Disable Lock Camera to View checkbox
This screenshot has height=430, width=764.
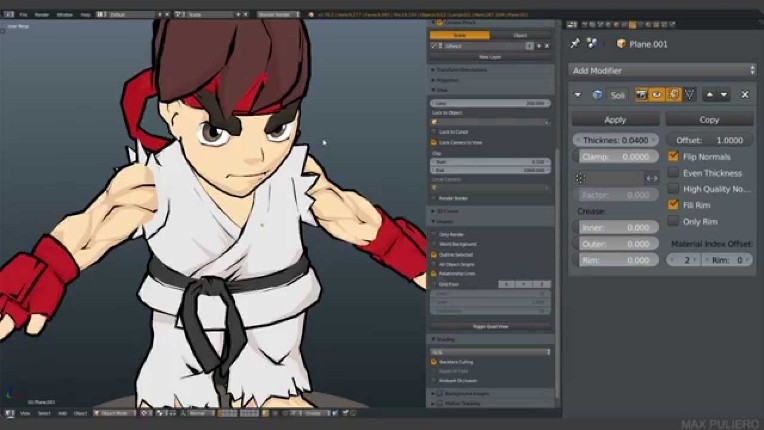click(434, 143)
